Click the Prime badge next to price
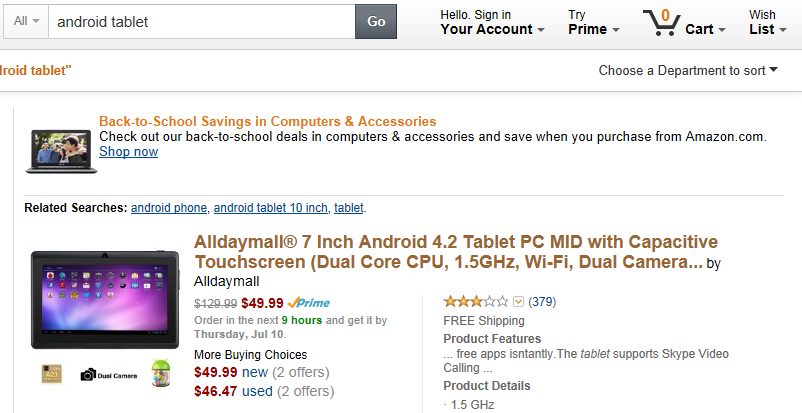802x413 pixels. [x=308, y=303]
